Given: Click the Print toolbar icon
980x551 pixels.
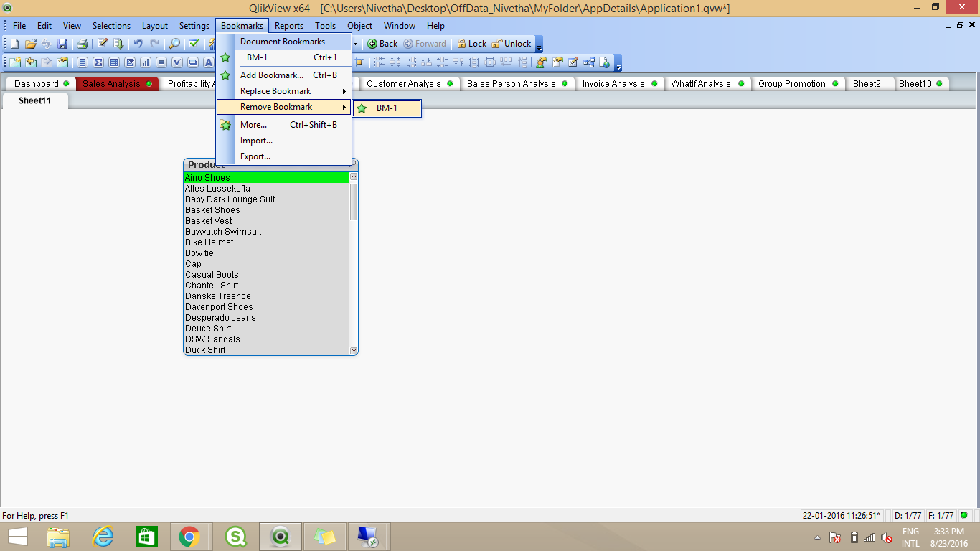Looking at the screenshot, I should pyautogui.click(x=82, y=44).
